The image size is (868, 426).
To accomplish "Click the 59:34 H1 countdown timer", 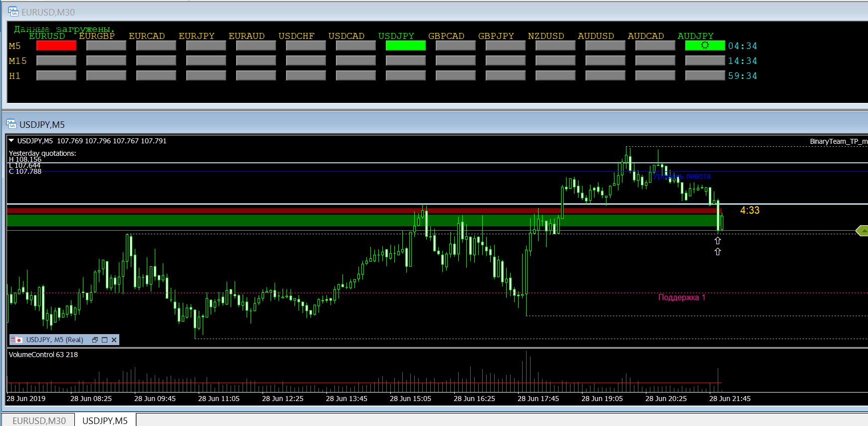I will click(x=743, y=76).
